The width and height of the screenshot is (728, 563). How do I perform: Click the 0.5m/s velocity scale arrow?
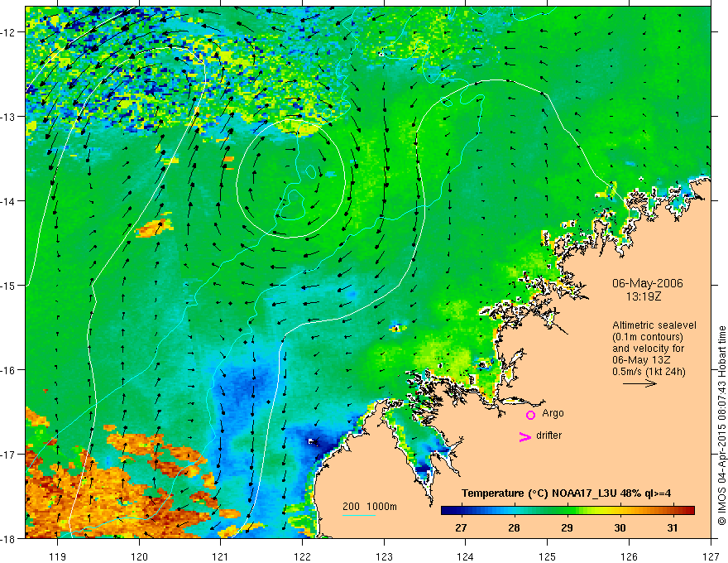click(x=639, y=383)
